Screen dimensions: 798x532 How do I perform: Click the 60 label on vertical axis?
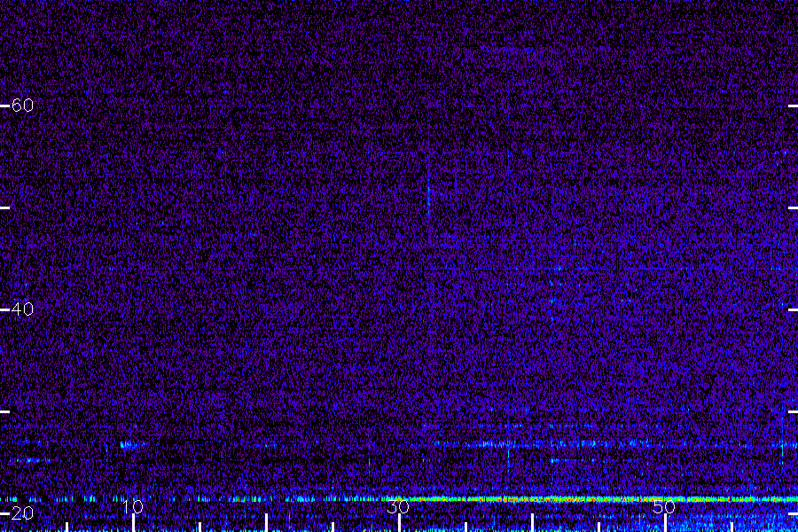pos(22,106)
